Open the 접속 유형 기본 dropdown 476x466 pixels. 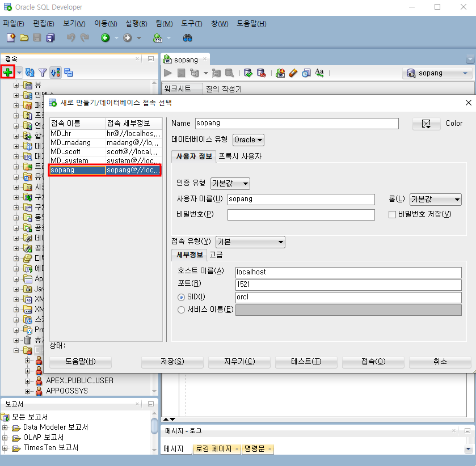coord(250,242)
